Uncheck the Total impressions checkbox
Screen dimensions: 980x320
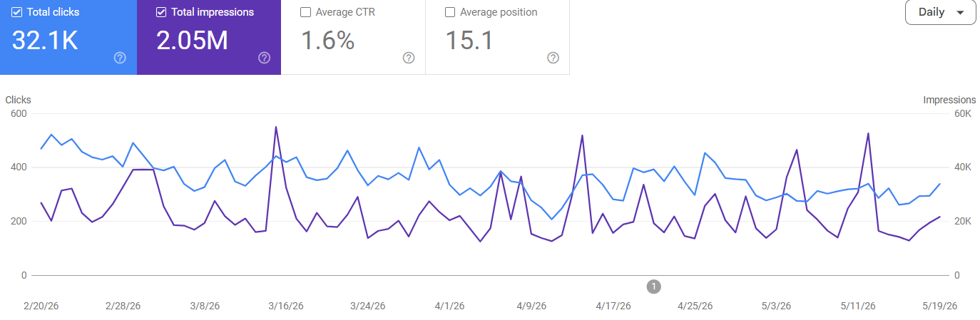pyautogui.click(x=161, y=12)
